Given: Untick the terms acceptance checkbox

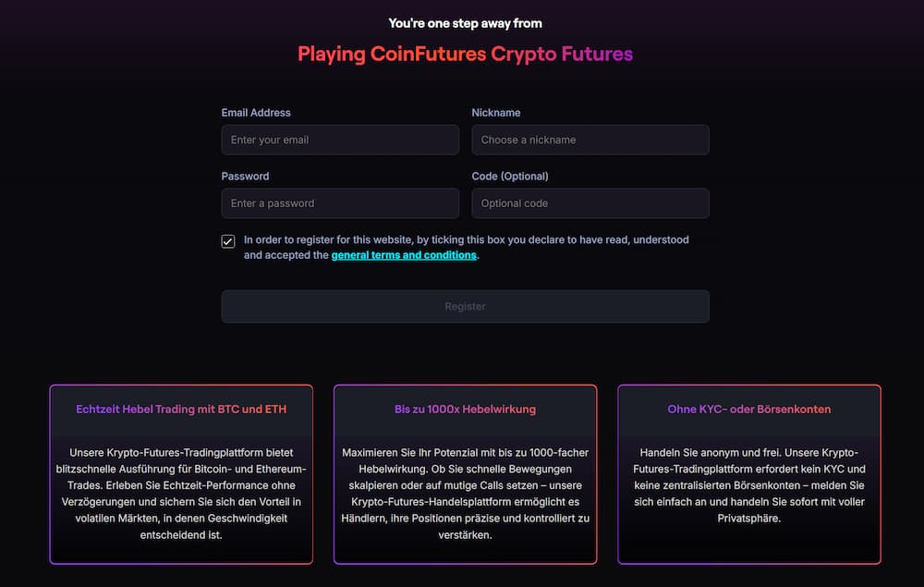Looking at the screenshot, I should click(x=228, y=241).
